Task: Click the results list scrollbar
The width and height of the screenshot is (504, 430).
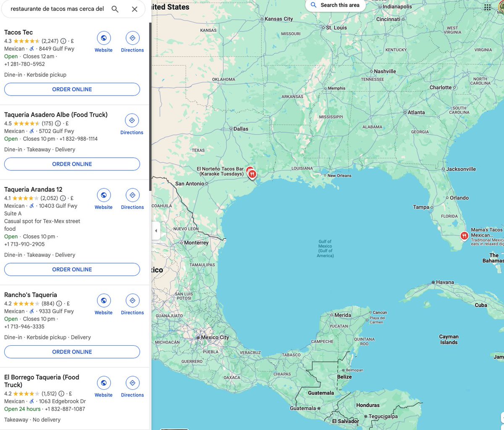Action: pyautogui.click(x=150, y=107)
